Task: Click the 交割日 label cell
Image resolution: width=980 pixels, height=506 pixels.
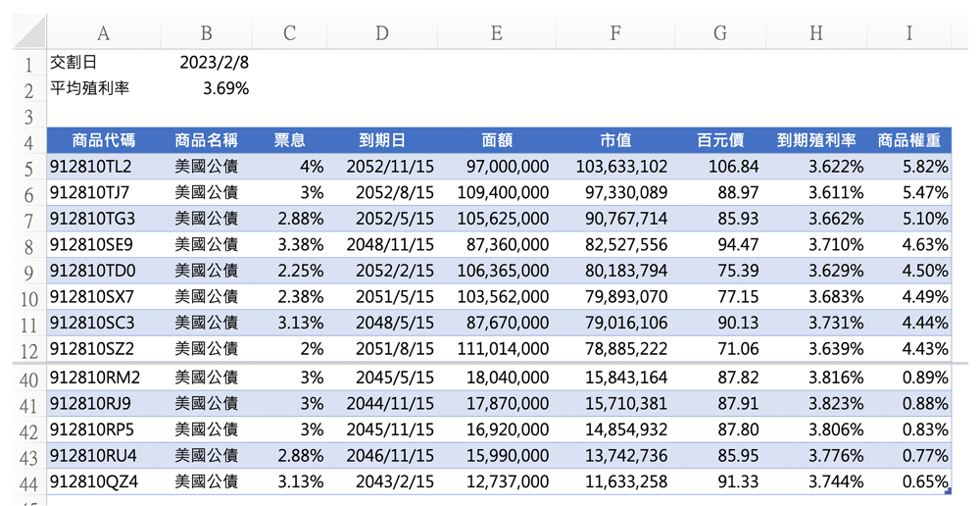Action: click(x=104, y=63)
